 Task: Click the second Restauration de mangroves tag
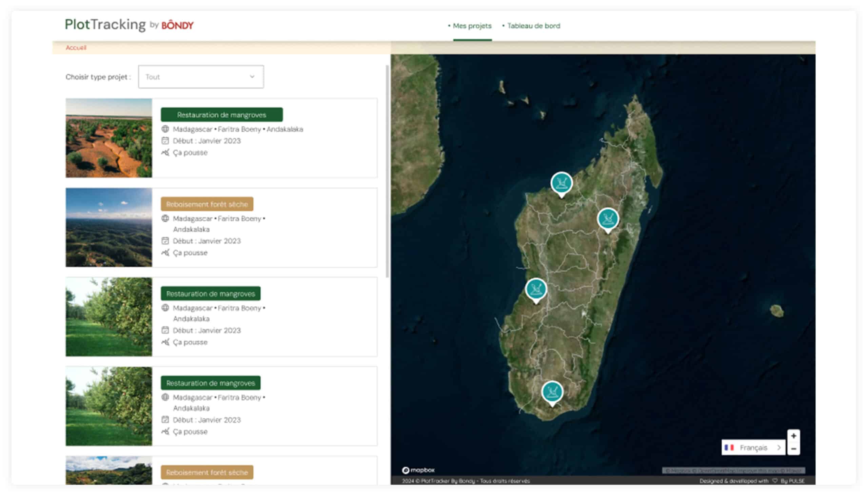pyautogui.click(x=211, y=294)
